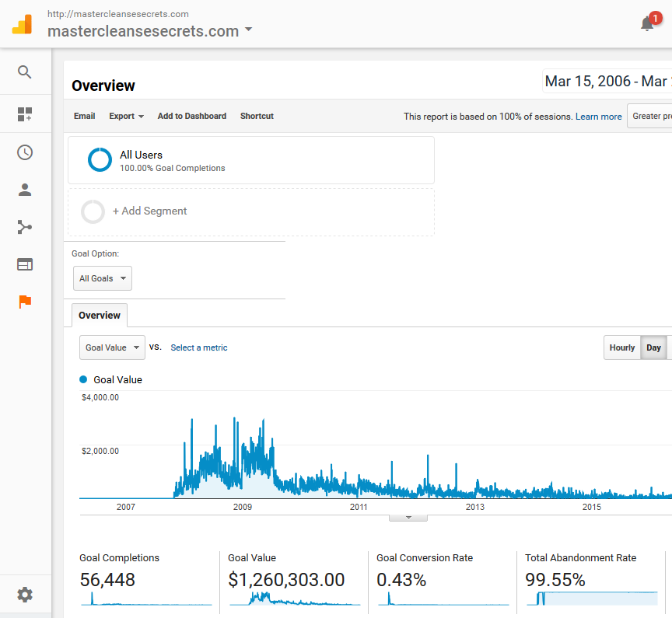Switch chart to Day view
Image resolution: width=672 pixels, height=618 pixels.
tap(653, 347)
